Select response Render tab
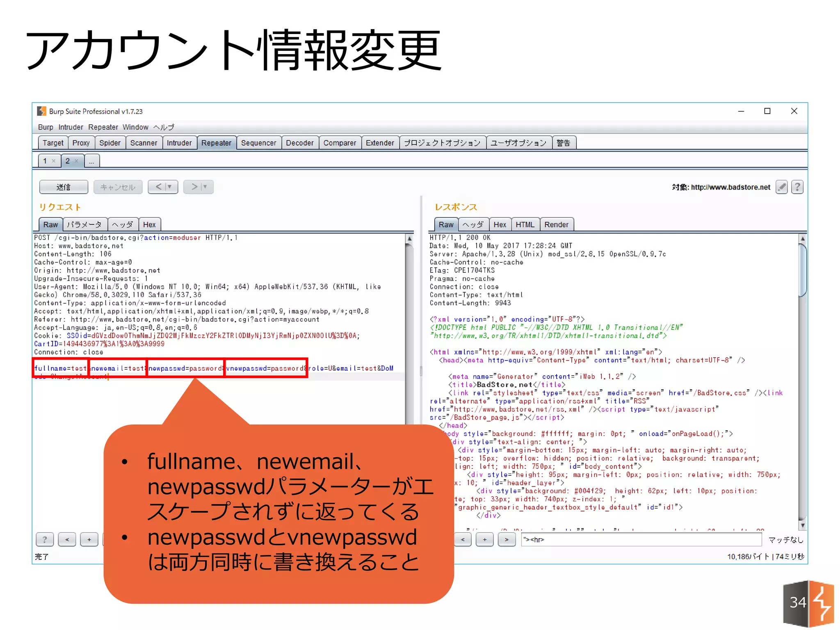The image size is (840, 630). click(556, 224)
